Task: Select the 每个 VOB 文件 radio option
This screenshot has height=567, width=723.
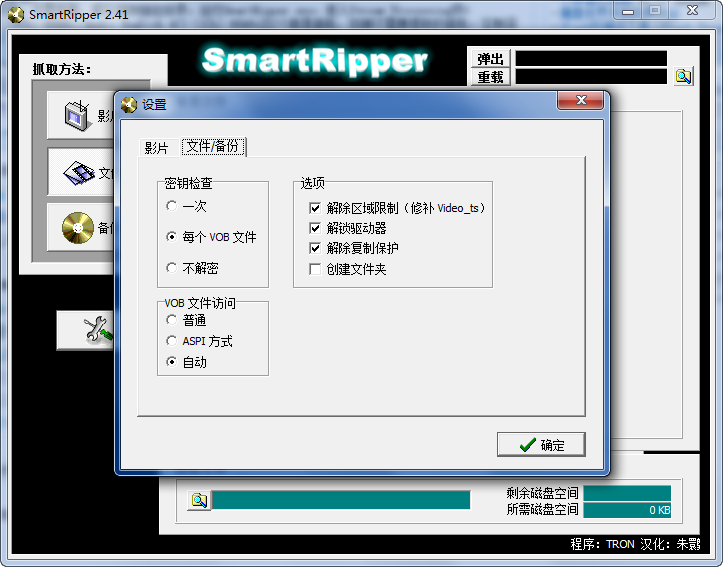Action: (x=172, y=237)
